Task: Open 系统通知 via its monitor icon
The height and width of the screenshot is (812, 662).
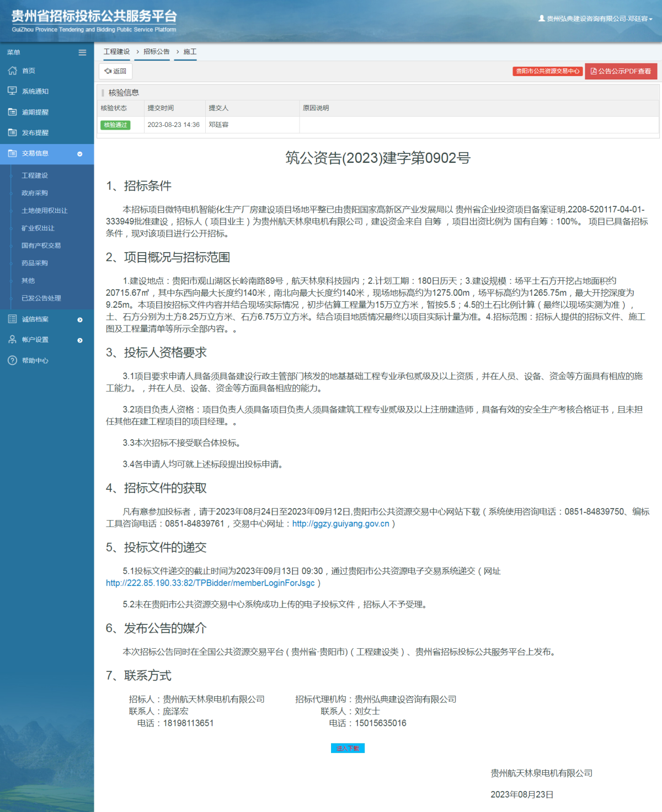Action: click(x=12, y=90)
